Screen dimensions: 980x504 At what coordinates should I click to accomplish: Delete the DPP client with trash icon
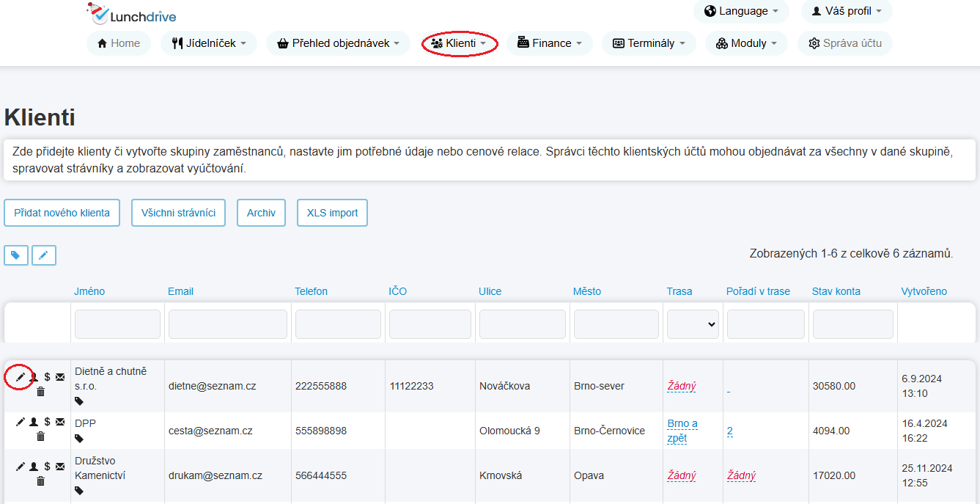point(40,437)
